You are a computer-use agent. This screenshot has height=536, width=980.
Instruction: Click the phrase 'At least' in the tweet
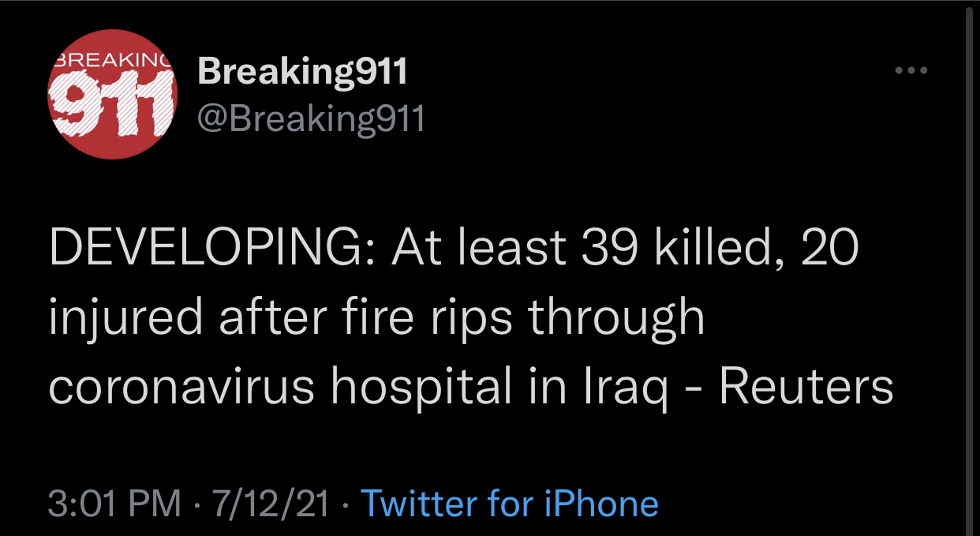click(x=481, y=249)
